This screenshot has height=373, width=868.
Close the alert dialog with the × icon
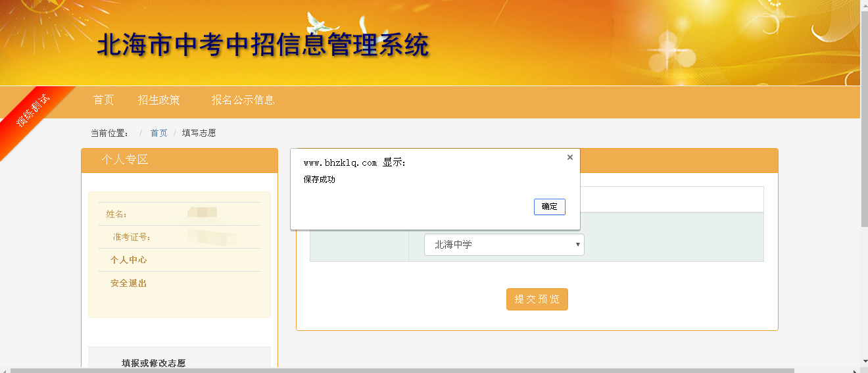coord(569,157)
